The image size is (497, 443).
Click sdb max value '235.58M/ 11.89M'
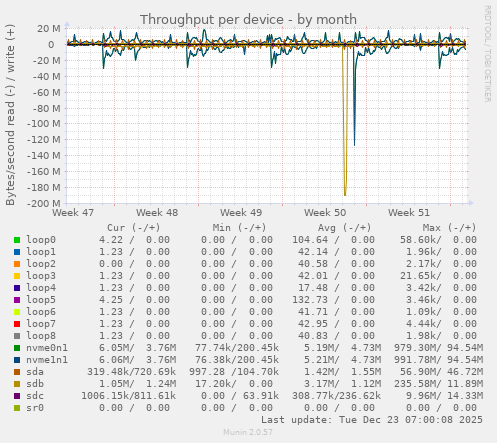click(x=438, y=384)
